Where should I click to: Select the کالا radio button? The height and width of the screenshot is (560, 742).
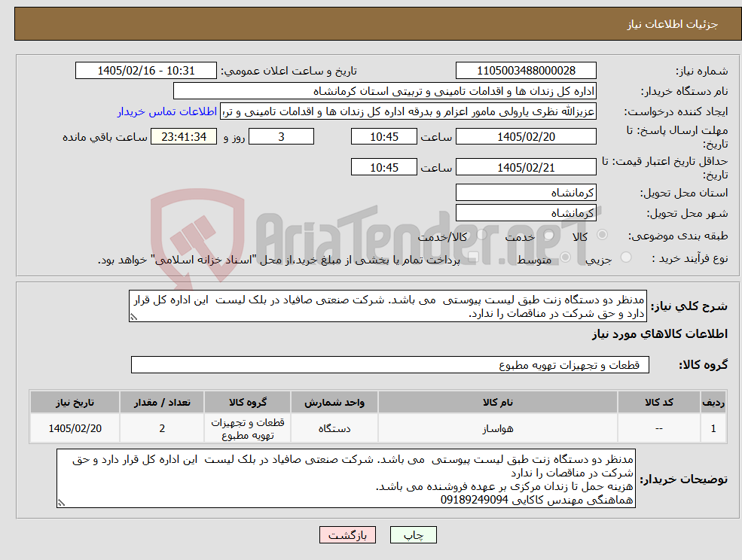point(603,235)
